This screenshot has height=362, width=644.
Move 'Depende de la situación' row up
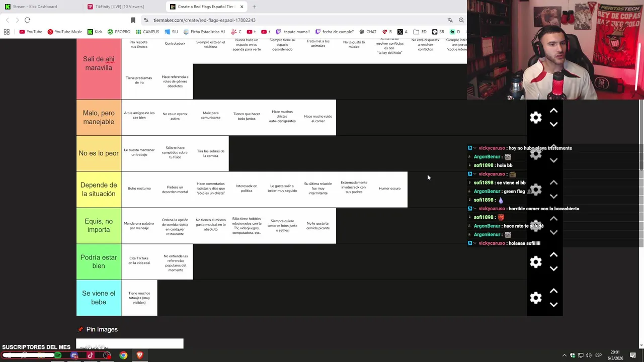point(553,183)
